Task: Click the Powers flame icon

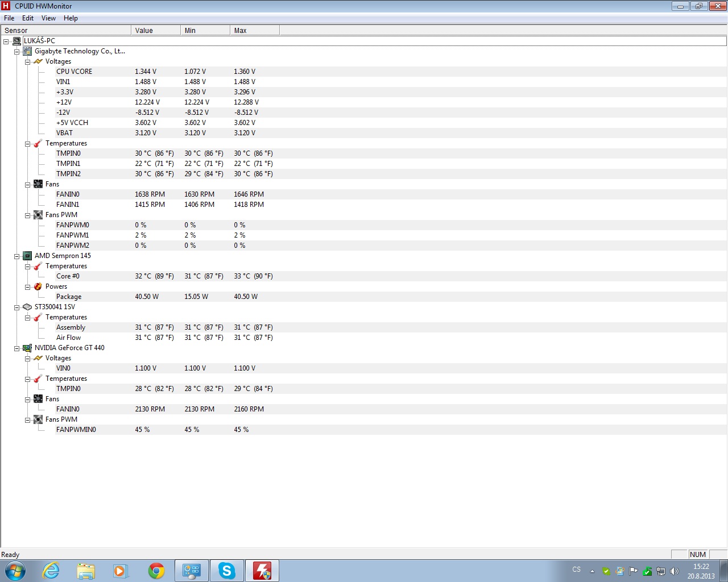Action: pyautogui.click(x=38, y=286)
